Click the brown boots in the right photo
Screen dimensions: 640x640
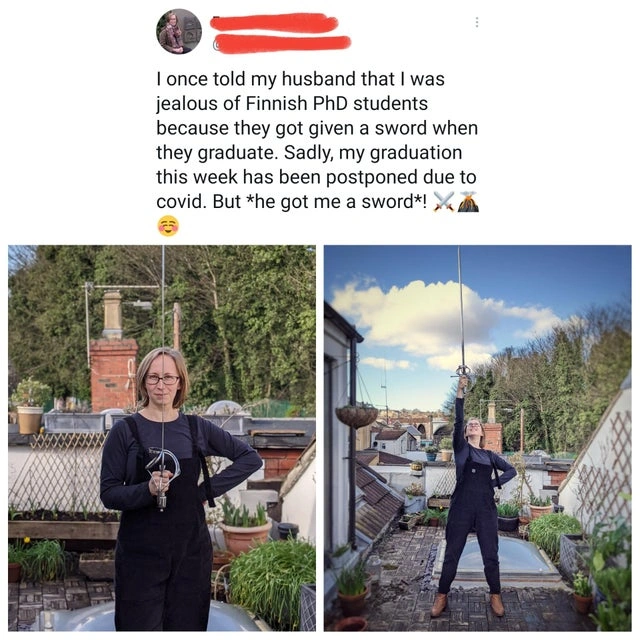pyautogui.click(x=468, y=604)
